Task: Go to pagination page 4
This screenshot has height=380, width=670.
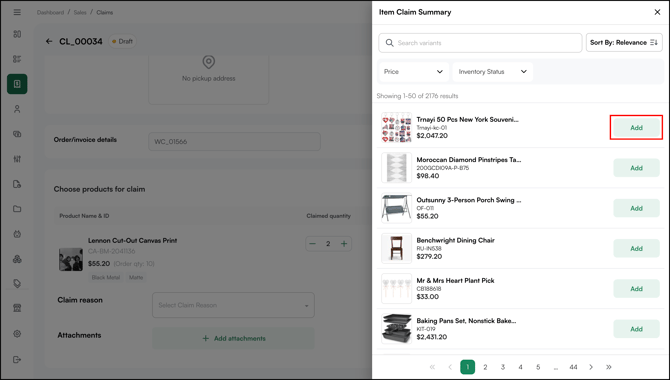Action: pos(520,367)
